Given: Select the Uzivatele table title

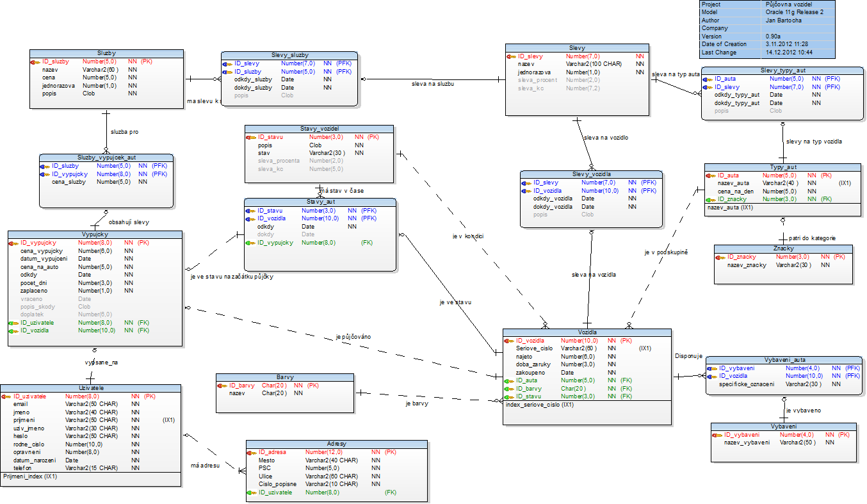Looking at the screenshot, I should pos(92,388).
